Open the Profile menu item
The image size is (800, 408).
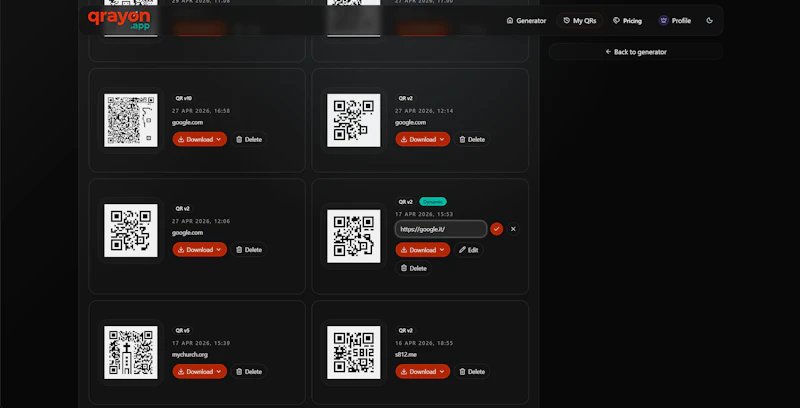pos(674,21)
